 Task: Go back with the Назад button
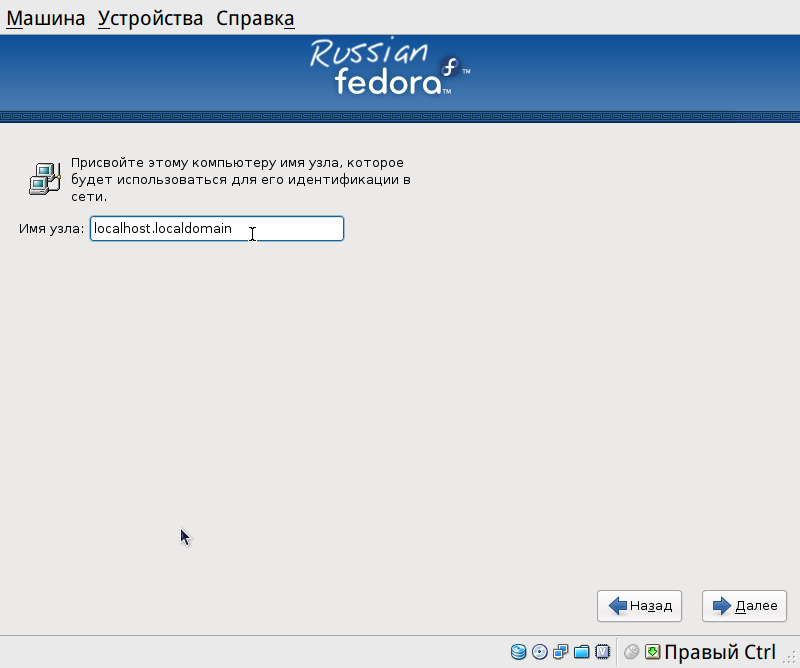pyautogui.click(x=639, y=606)
